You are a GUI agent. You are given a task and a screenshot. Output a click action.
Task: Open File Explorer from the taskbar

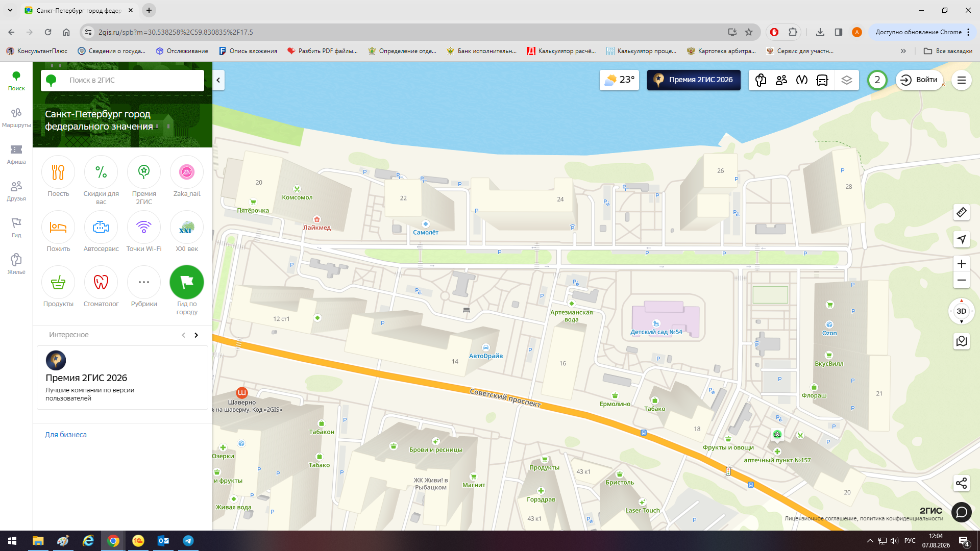38,541
